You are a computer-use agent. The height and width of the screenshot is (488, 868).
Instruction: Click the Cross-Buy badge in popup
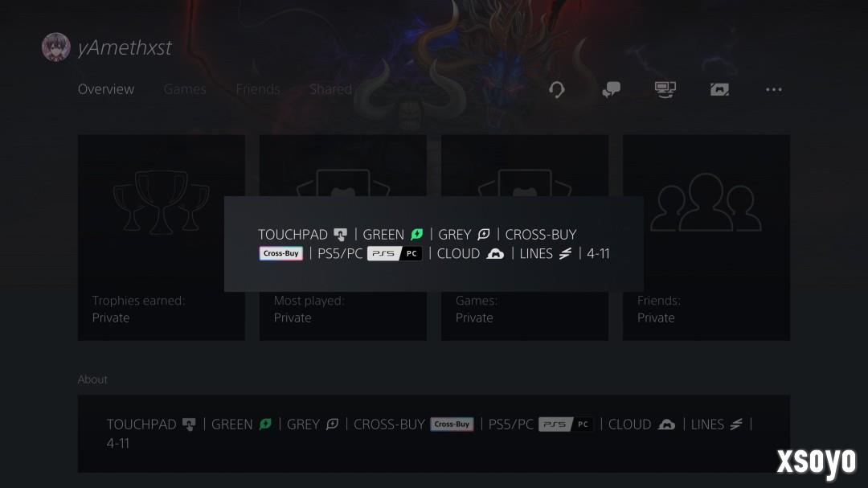pos(280,254)
